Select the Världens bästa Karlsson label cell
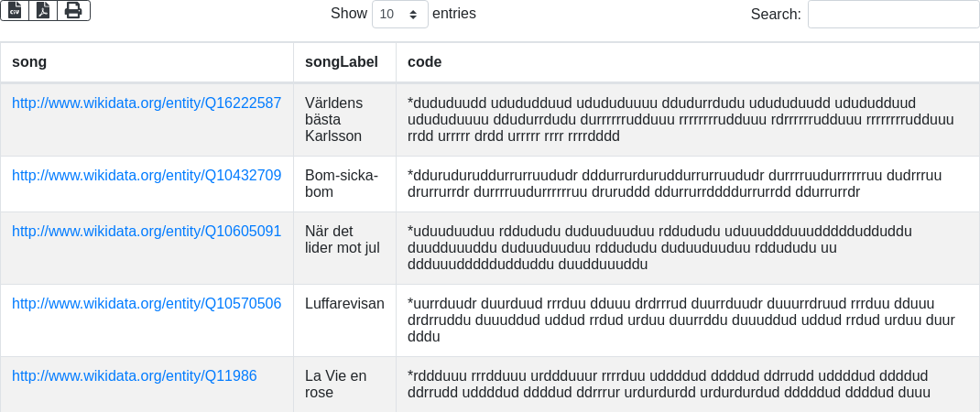This screenshot has height=412, width=980. coord(344,120)
